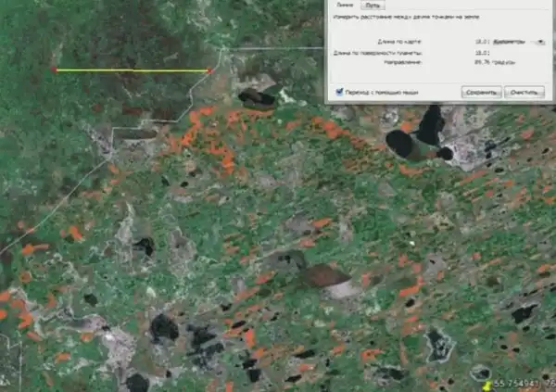This screenshot has width=556, height=392.
Task: Click the direction value 89.76 degrees
Action: point(484,63)
